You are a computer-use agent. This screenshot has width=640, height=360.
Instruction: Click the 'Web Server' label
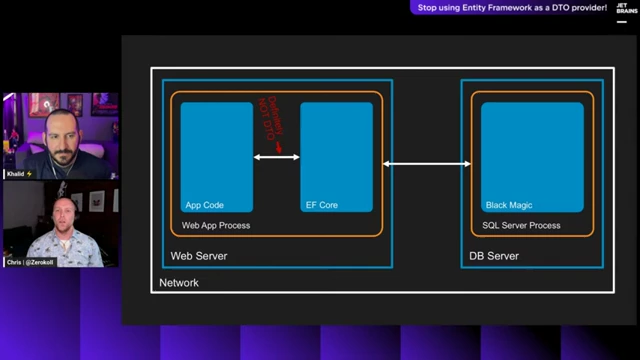(x=199, y=256)
